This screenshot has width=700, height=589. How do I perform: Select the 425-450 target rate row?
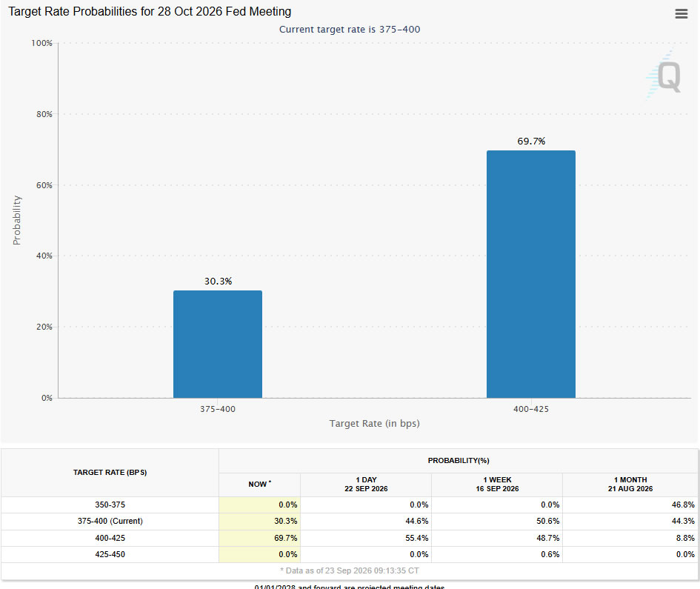click(x=350, y=554)
